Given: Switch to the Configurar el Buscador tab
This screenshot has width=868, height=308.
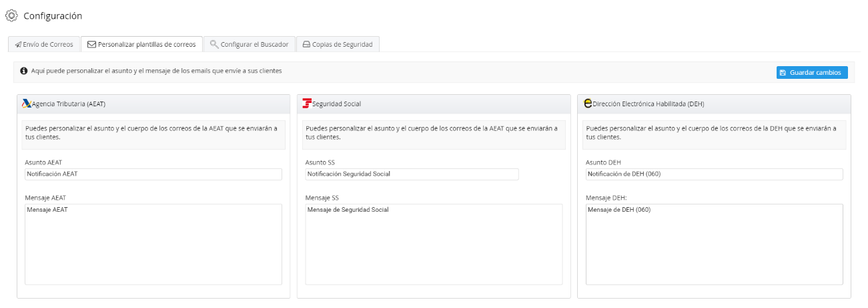Looking at the screenshot, I should [249, 45].
